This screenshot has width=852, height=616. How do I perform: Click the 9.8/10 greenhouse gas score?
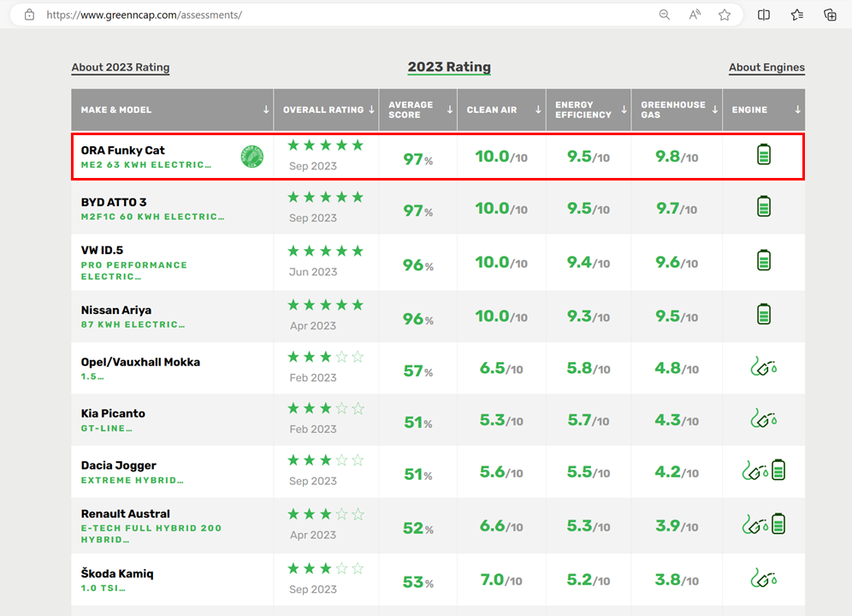pos(677,157)
